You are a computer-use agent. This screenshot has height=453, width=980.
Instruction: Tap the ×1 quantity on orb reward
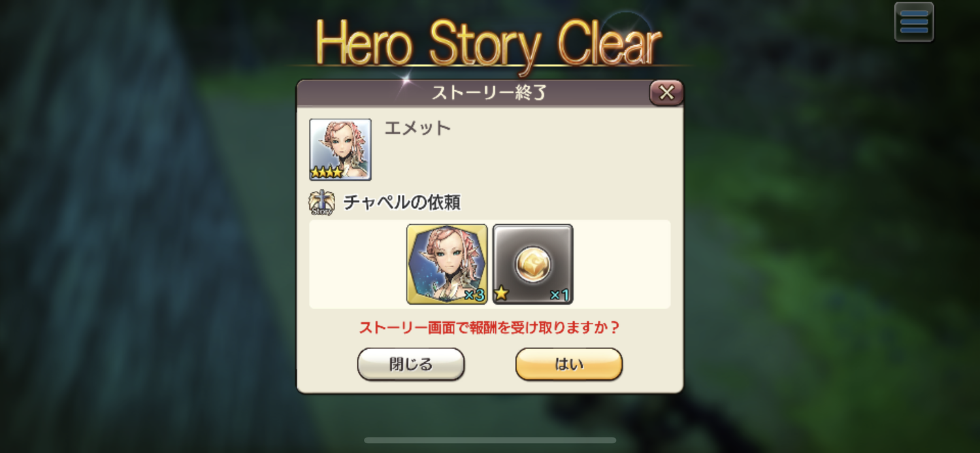pyautogui.click(x=560, y=295)
